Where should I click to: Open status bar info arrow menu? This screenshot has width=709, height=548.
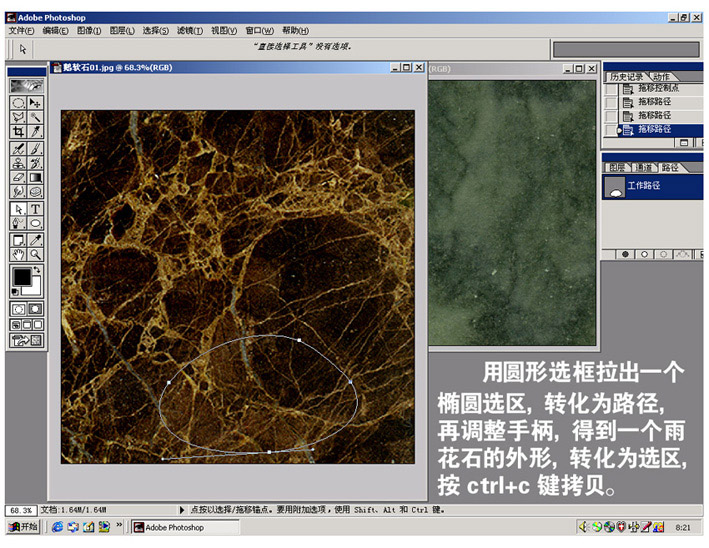pyautogui.click(x=182, y=510)
